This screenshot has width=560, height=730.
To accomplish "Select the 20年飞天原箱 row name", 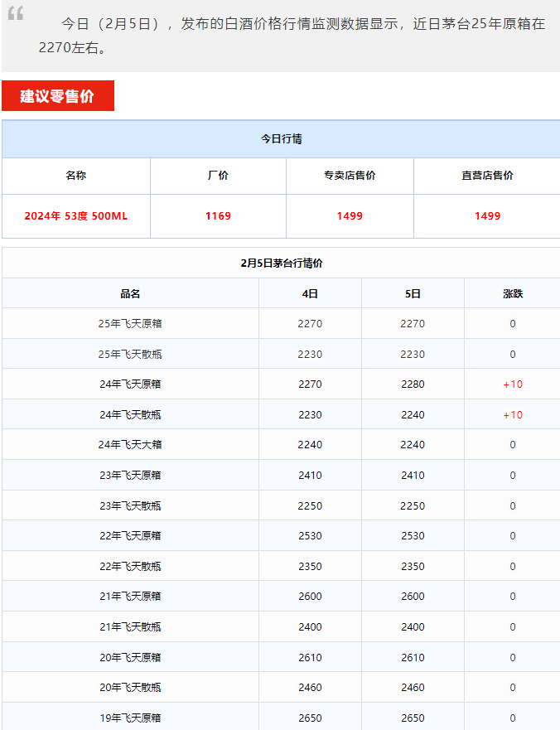I will pyautogui.click(x=130, y=658).
